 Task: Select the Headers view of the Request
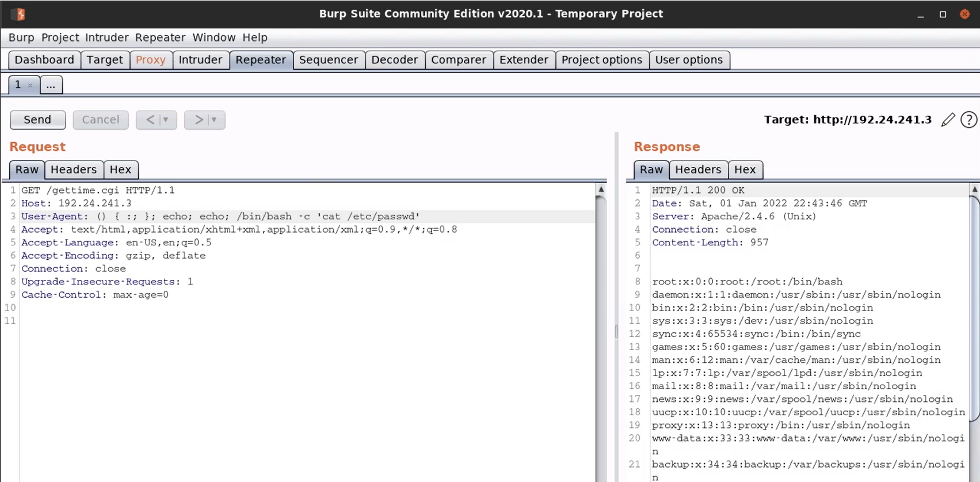coord(74,170)
